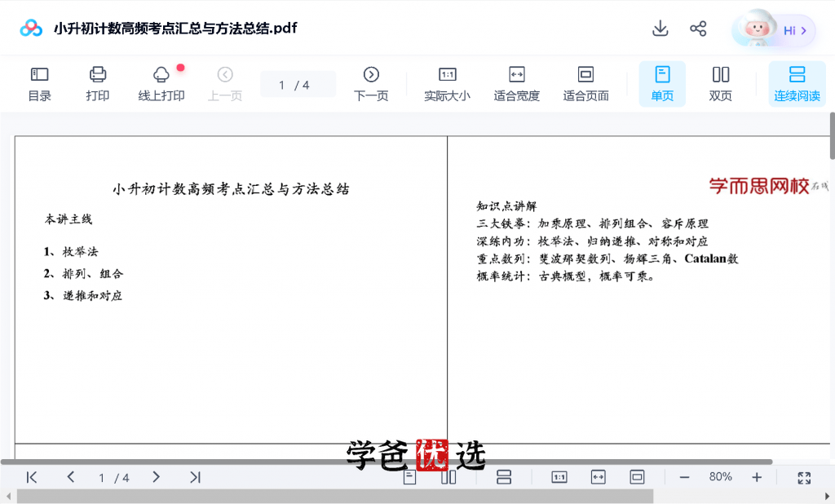
Task: Click the Baidu Netdisk logo
Action: point(31,29)
